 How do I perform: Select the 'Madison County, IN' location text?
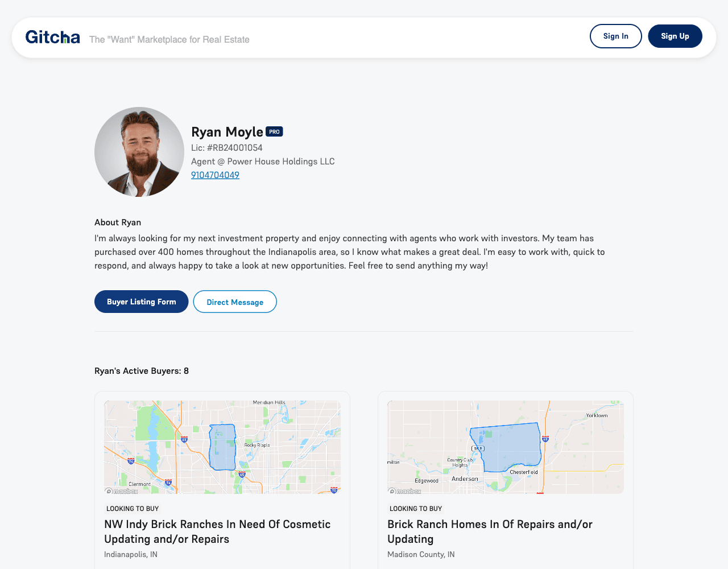pos(421,554)
